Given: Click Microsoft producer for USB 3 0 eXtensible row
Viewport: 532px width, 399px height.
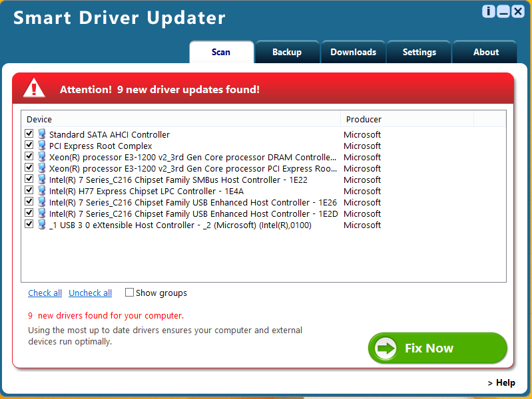Looking at the screenshot, I should (x=362, y=225).
